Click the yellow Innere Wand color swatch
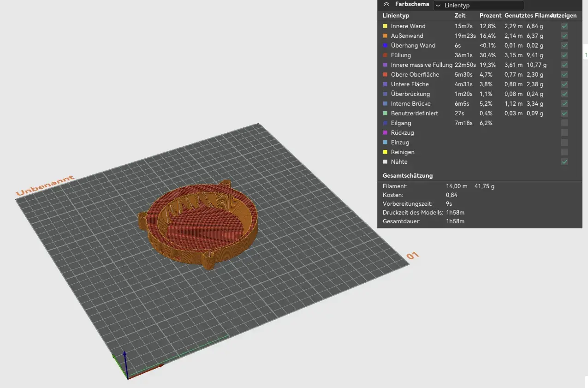The height and width of the screenshot is (388, 588). 385,26
